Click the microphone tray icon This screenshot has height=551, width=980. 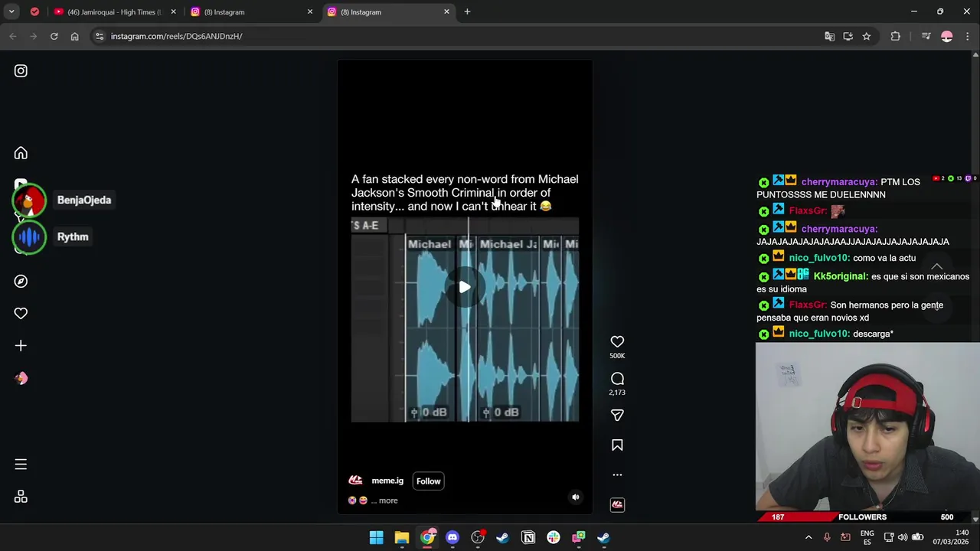pos(827,537)
